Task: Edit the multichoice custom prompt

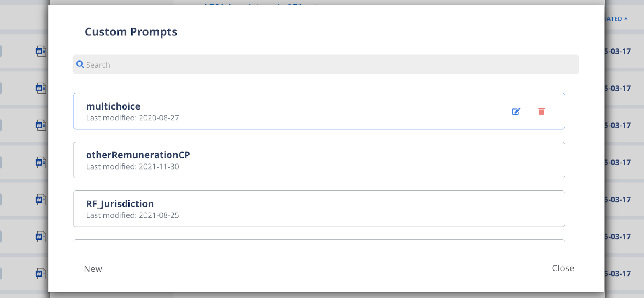Action: coord(516,112)
